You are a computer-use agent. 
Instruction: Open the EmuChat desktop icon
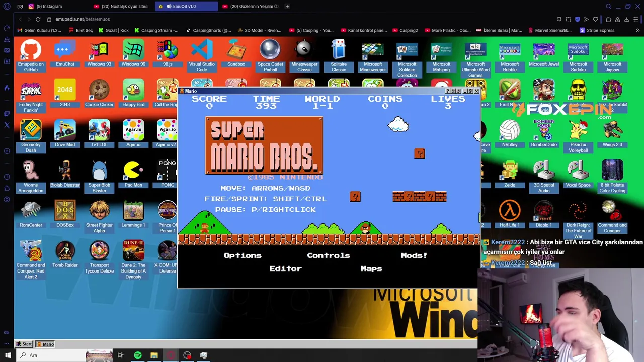tap(65, 53)
